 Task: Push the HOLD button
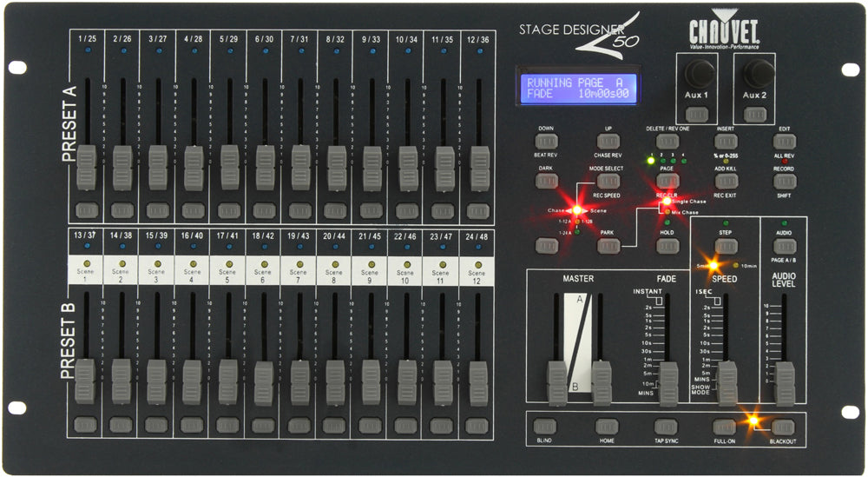pos(667,246)
